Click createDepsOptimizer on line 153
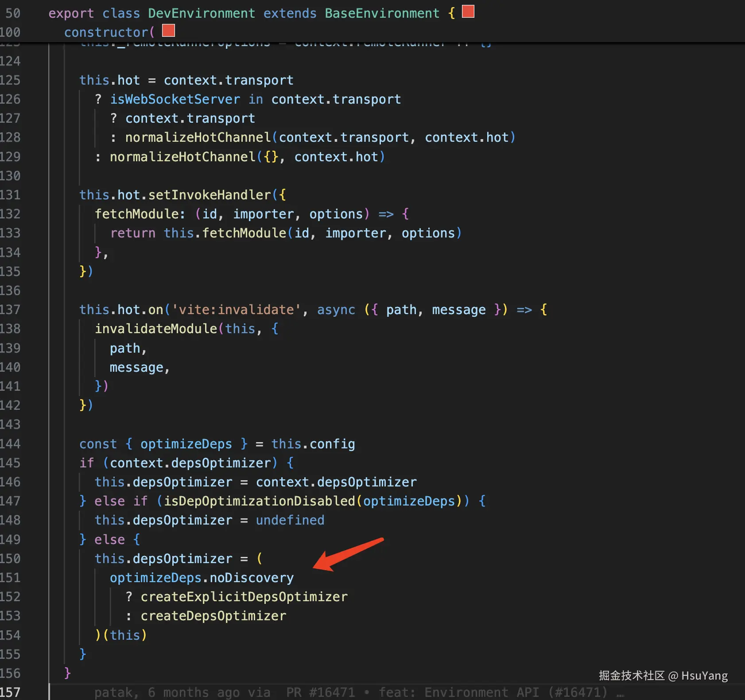Image resolution: width=745 pixels, height=700 pixels. click(x=213, y=616)
